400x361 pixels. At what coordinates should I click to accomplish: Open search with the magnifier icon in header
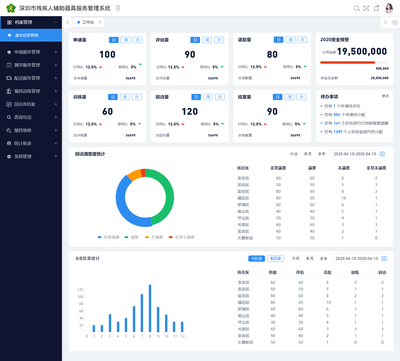pyautogui.click(x=357, y=8)
